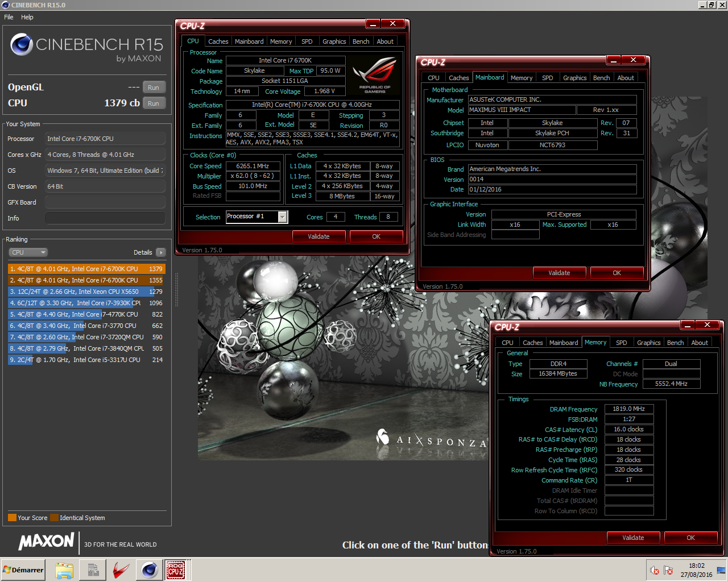This screenshot has height=582, width=728.
Task: Click the Core Speed value 6265.1 MHz
Action: tap(253, 166)
